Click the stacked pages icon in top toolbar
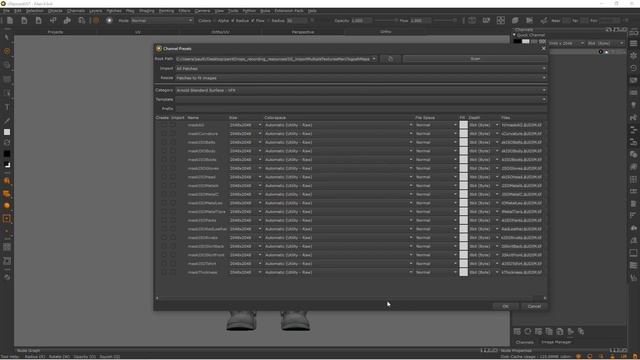This screenshot has width=640, height=360. pos(515,20)
